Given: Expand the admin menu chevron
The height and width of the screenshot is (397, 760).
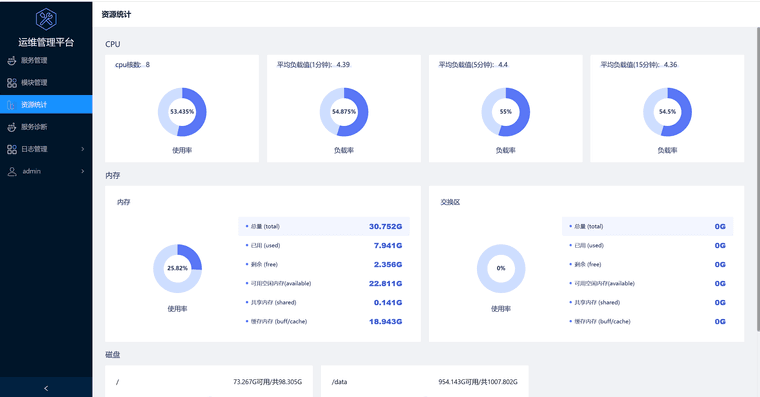Looking at the screenshot, I should coord(82,171).
